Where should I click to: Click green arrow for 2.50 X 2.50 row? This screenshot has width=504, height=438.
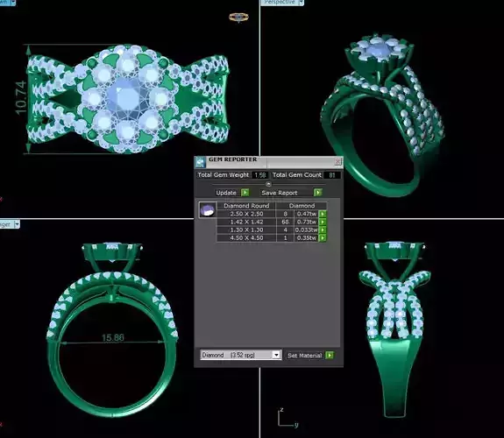click(x=323, y=214)
